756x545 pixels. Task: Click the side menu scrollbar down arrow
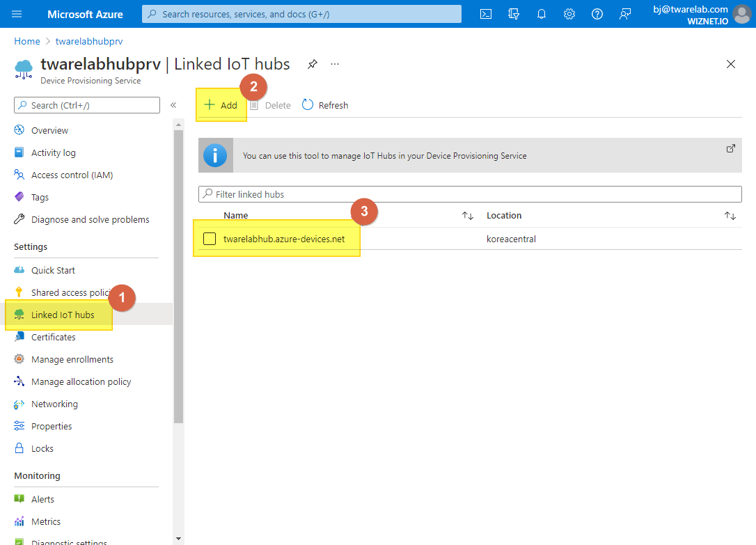178,539
